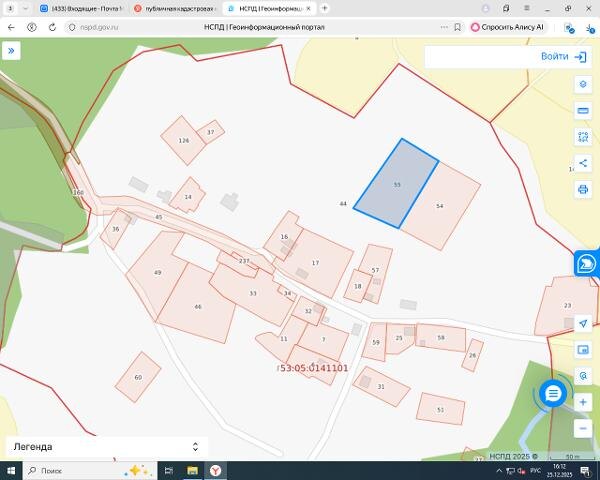Screen dimensions: 600x480
Task: Open the Windows Start menu
Action: 11,470
